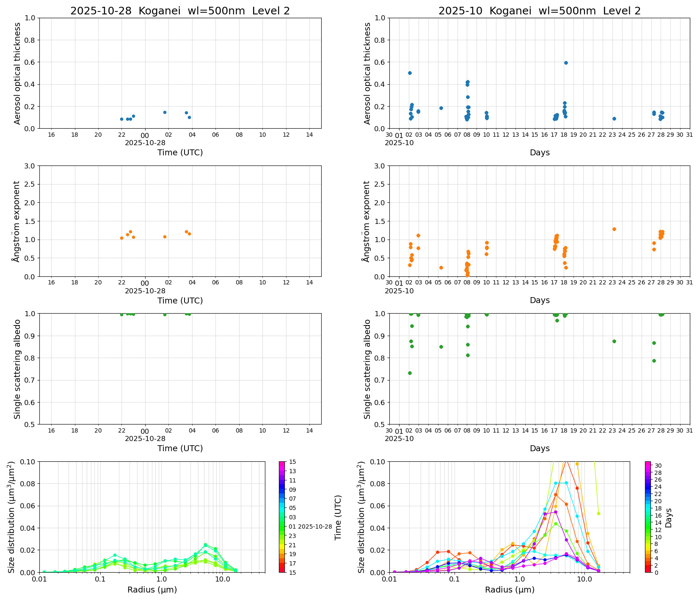
Task: Select the day 23 point in monthly albedo plot
Action: 614,341
